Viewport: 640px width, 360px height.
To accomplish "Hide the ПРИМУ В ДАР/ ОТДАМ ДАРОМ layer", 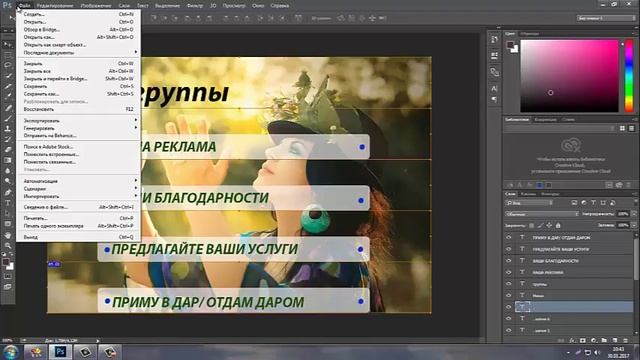I will (x=509, y=237).
